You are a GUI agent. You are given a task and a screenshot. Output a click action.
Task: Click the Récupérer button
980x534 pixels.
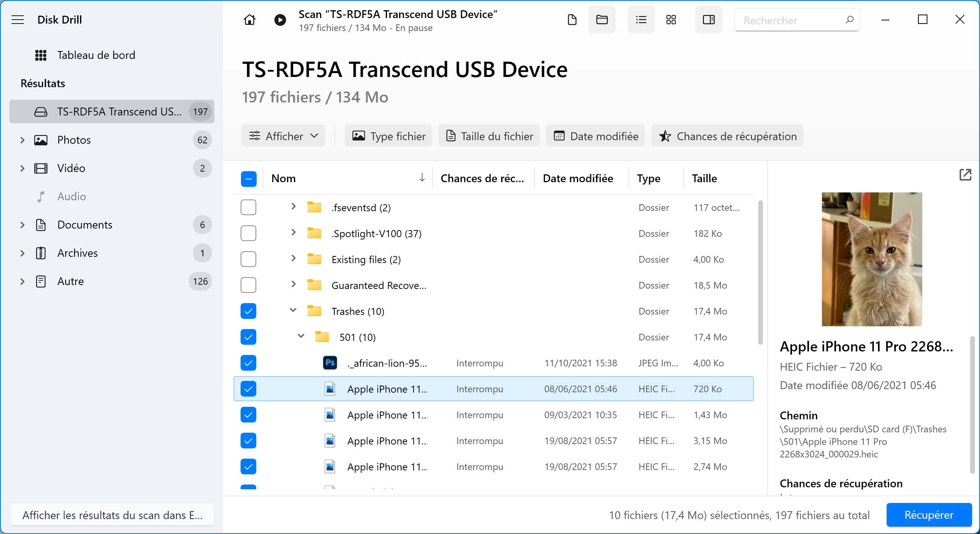click(929, 515)
